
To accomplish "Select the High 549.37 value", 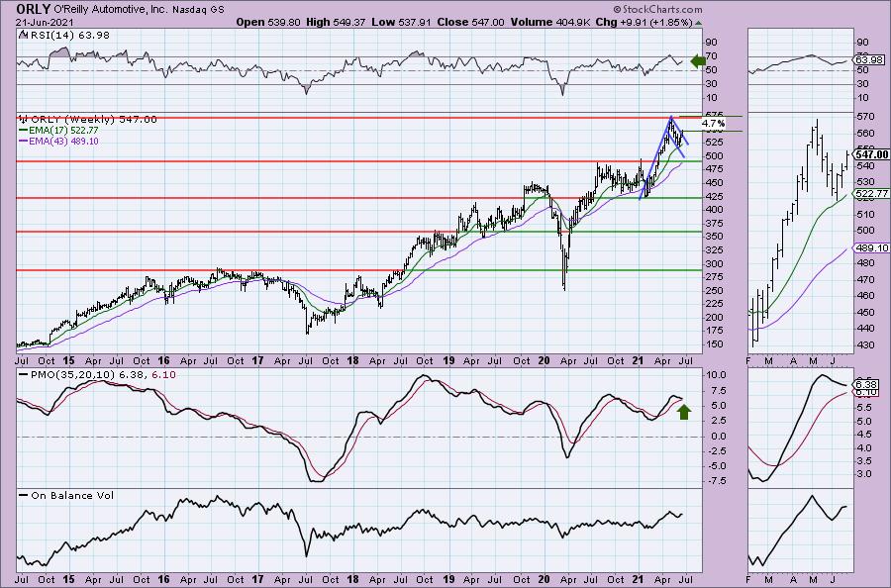I will coord(336,22).
